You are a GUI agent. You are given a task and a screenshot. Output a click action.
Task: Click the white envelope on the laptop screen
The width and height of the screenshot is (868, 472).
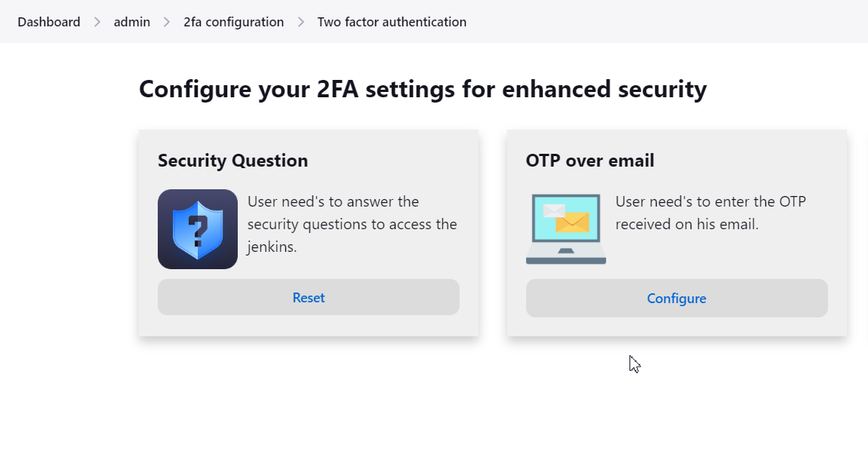click(553, 210)
